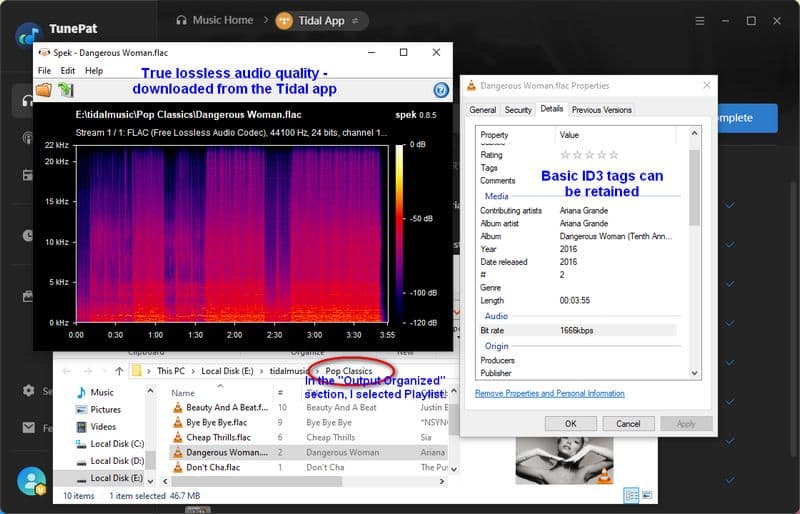Open file with Spek folder icon
800x514 pixels.
44,90
